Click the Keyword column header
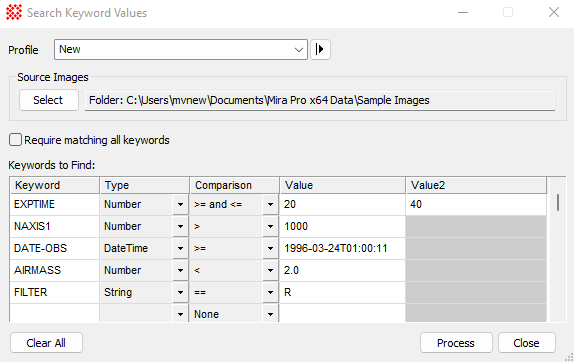 click(55, 185)
